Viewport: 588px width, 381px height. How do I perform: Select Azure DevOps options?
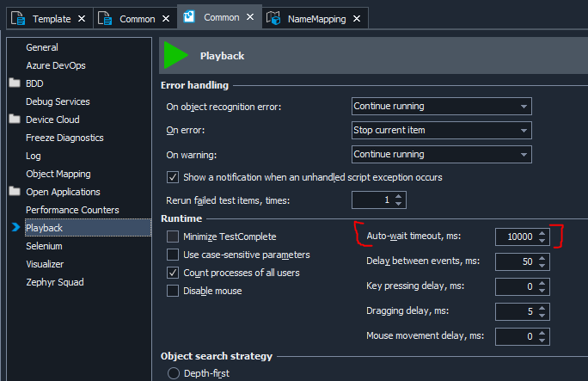point(56,65)
